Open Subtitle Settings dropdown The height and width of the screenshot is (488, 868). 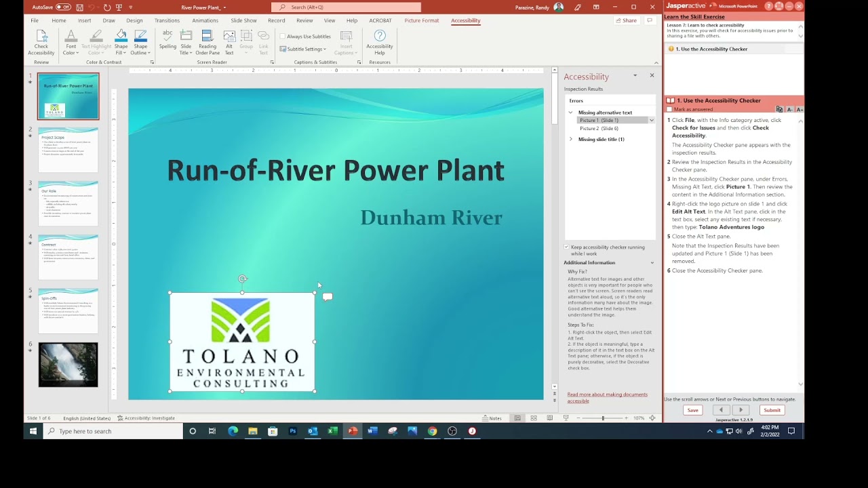click(x=303, y=49)
